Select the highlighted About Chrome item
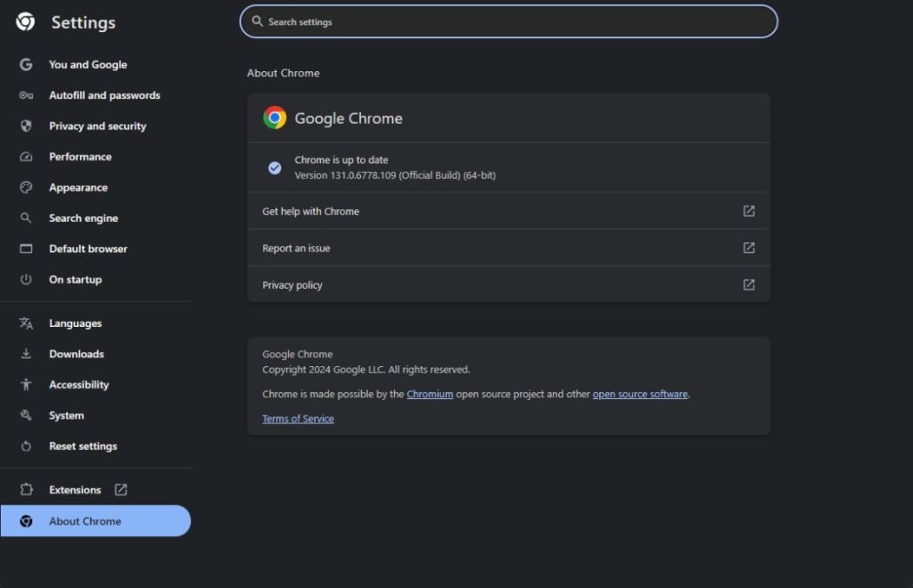913x588 pixels. click(x=95, y=521)
